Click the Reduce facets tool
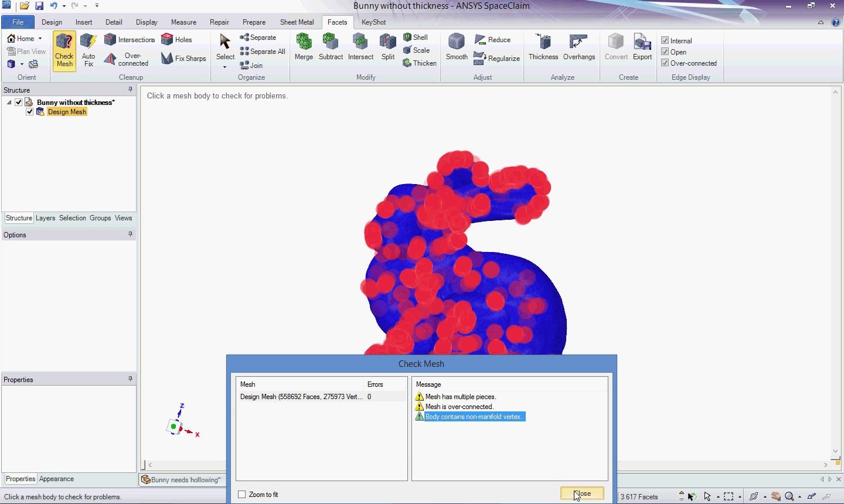 point(492,40)
